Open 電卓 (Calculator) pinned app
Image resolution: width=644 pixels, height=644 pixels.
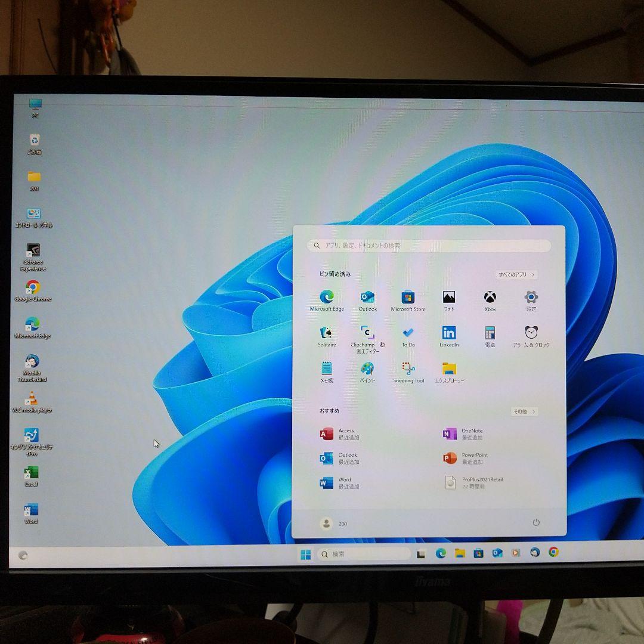coord(490,336)
